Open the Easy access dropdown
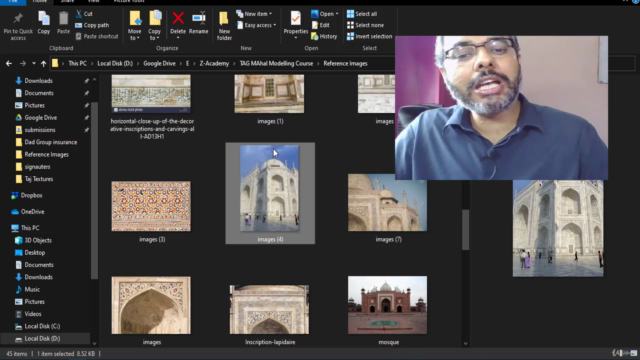This screenshot has width=640, height=360. point(256,25)
